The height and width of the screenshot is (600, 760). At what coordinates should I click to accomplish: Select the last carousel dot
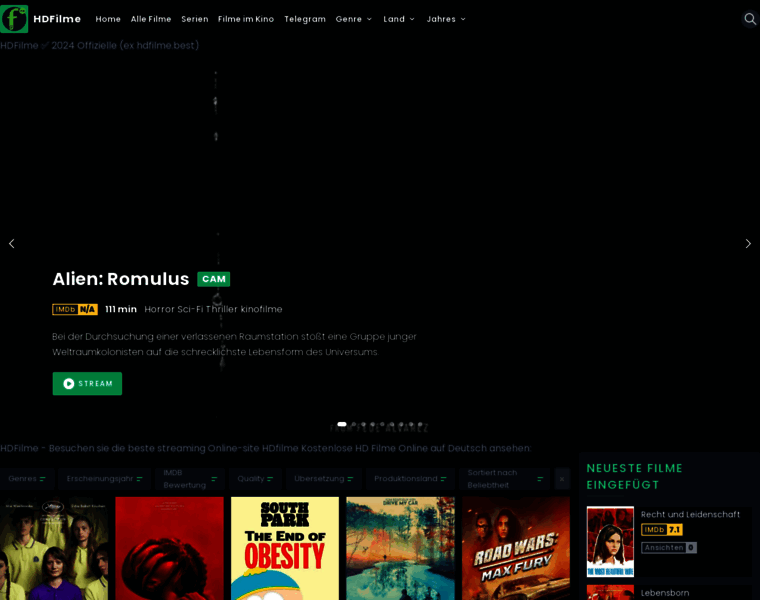click(420, 424)
